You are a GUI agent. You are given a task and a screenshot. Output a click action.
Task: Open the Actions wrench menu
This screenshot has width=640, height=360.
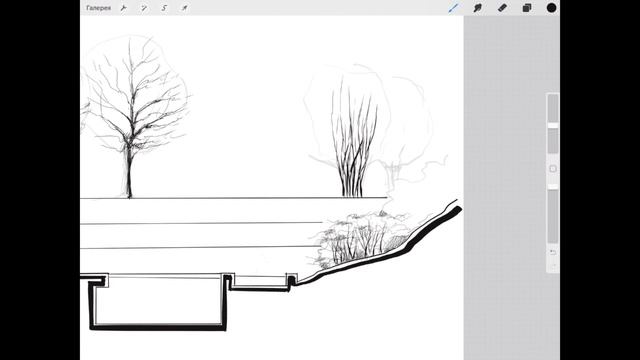click(124, 8)
